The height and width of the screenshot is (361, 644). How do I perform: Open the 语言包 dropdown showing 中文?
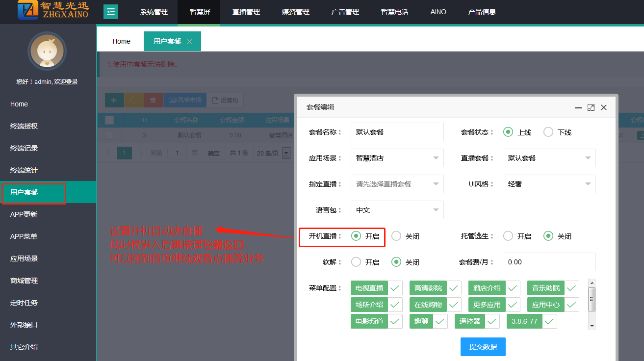pyautogui.click(x=397, y=210)
